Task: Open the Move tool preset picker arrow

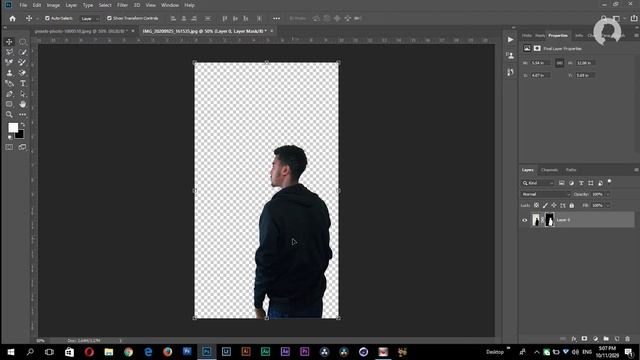Action: [x=37, y=18]
